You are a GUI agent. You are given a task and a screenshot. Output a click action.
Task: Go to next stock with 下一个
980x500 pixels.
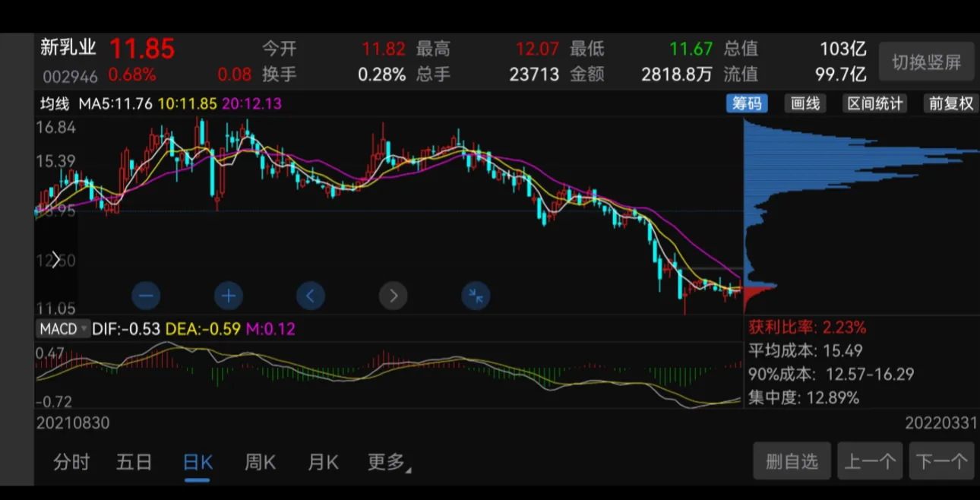[x=942, y=460]
